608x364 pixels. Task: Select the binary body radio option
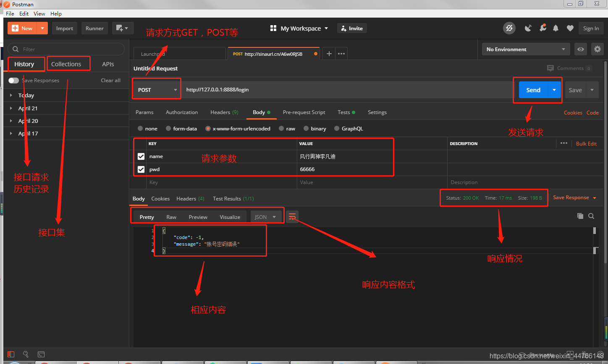click(x=307, y=129)
